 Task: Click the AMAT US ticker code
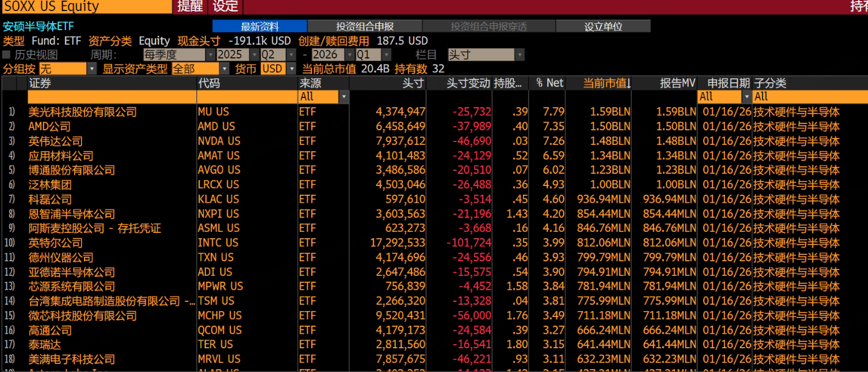(x=218, y=155)
